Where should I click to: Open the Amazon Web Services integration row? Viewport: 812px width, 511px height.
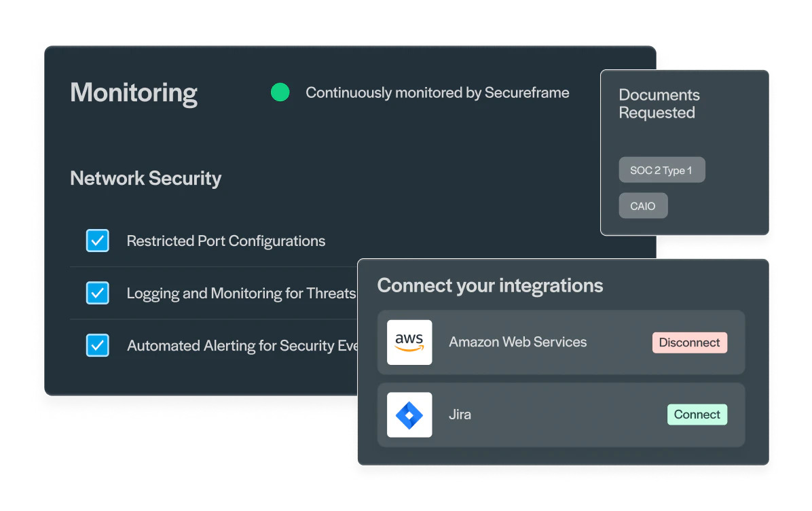561,342
